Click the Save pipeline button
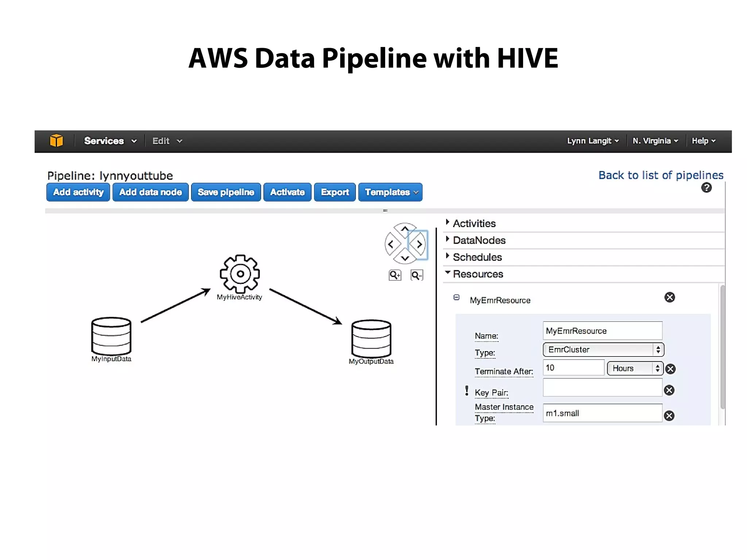The height and width of the screenshot is (560, 747). click(226, 192)
